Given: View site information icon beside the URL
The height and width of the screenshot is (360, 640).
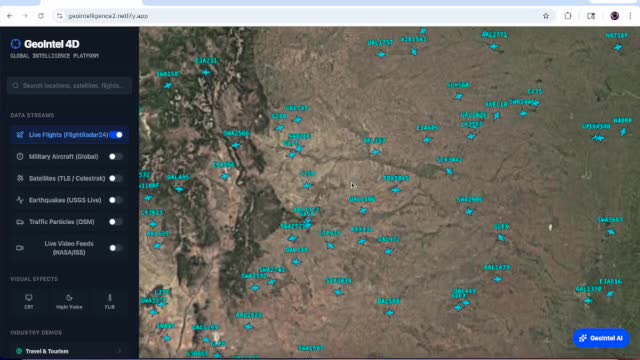Looking at the screenshot, I should click(x=60, y=16).
